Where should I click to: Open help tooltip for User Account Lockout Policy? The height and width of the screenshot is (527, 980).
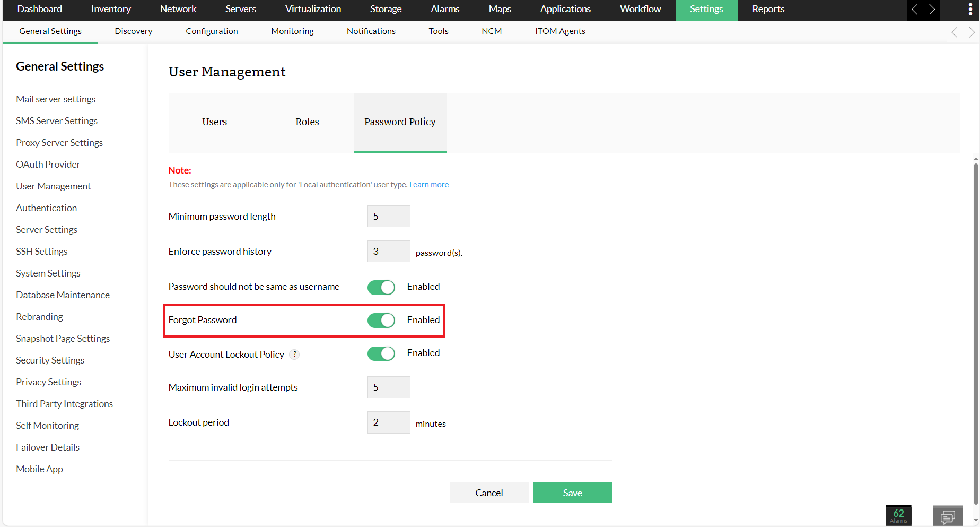[295, 355]
